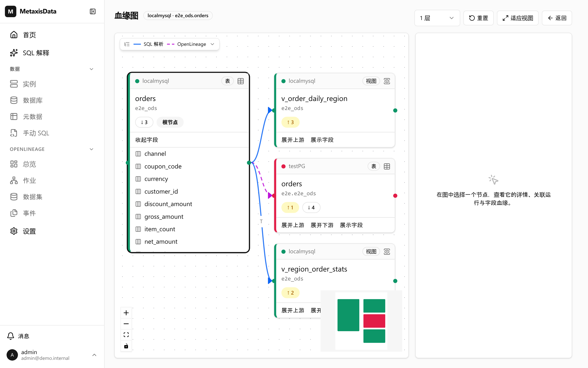The height and width of the screenshot is (368, 588).
Task: Click the 手动 SQL file icon
Action: pos(14,133)
